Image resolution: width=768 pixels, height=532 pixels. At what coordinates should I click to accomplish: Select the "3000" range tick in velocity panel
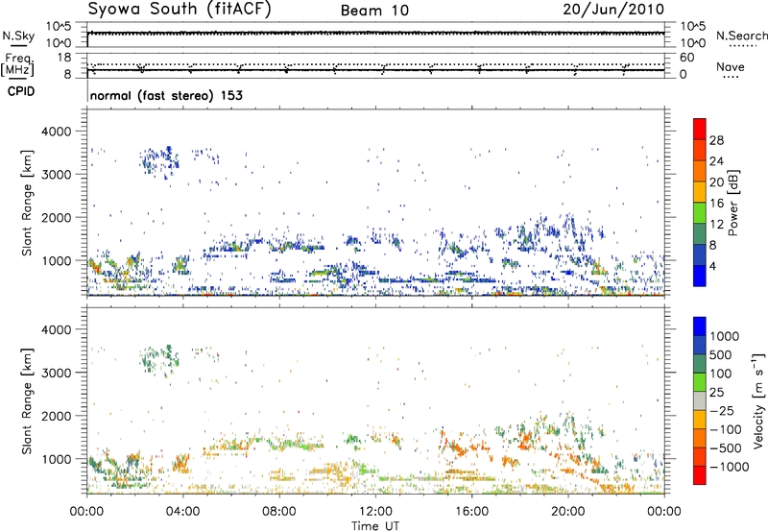(x=57, y=373)
